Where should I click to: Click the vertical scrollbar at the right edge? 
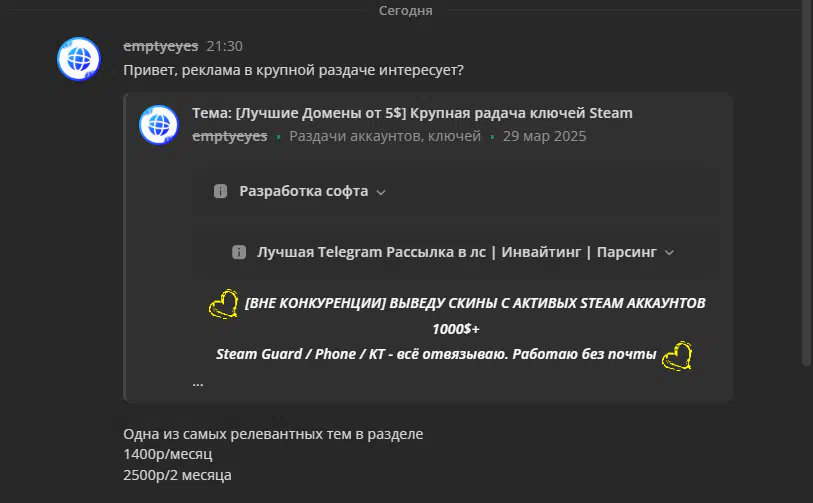point(806,183)
